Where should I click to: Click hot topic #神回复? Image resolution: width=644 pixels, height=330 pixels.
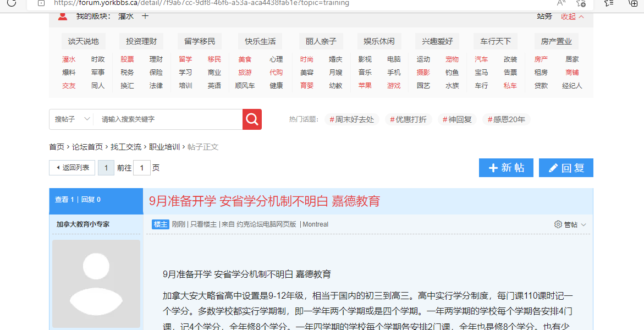click(x=457, y=119)
